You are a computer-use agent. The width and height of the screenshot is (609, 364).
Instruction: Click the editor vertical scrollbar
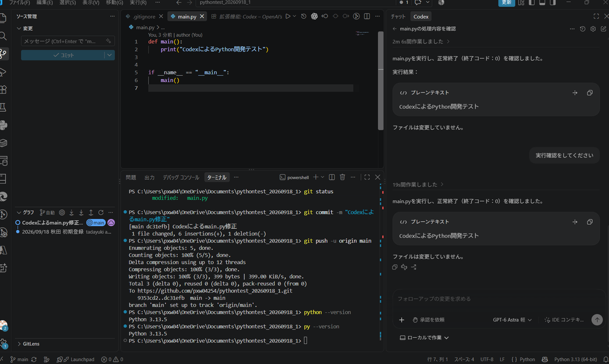click(x=381, y=81)
